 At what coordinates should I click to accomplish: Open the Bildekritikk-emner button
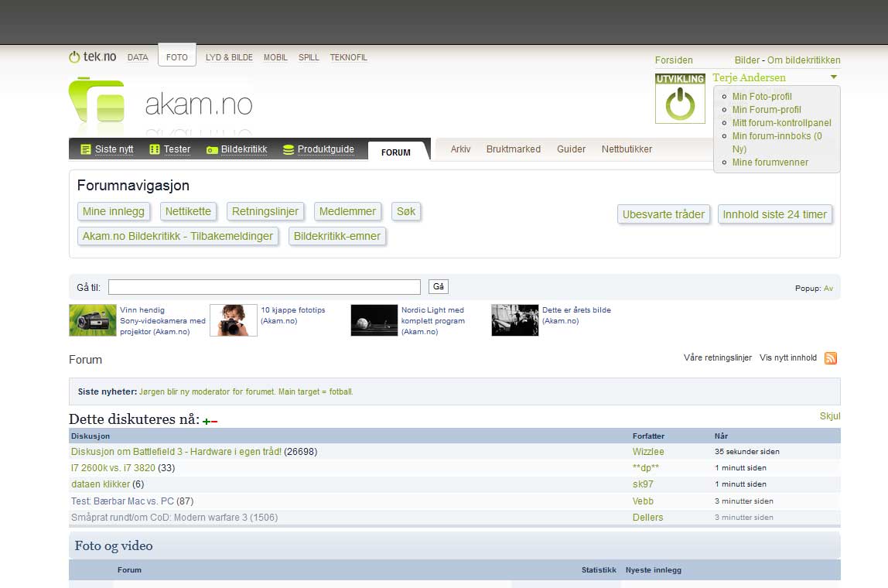(x=337, y=236)
